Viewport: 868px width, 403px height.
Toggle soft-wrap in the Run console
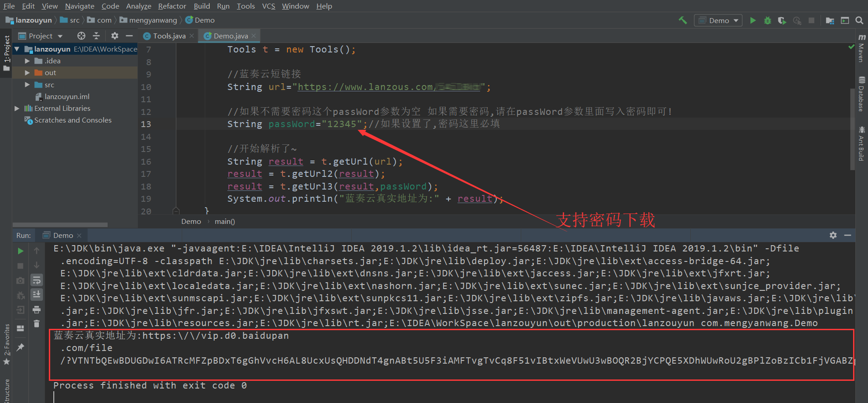tap(37, 280)
